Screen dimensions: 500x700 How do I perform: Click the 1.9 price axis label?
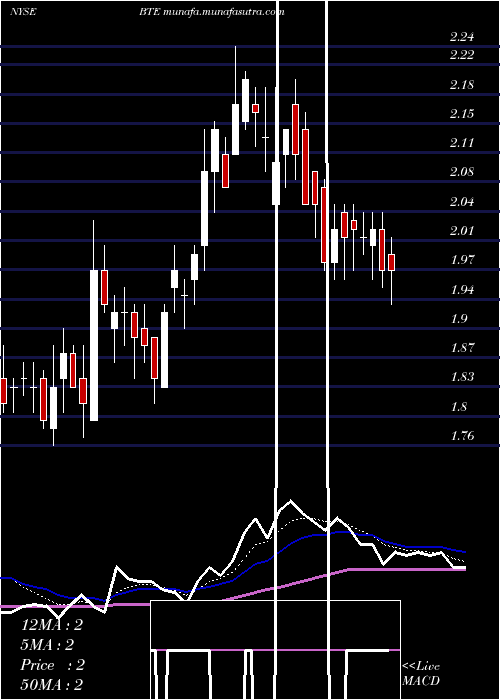[x=458, y=319]
